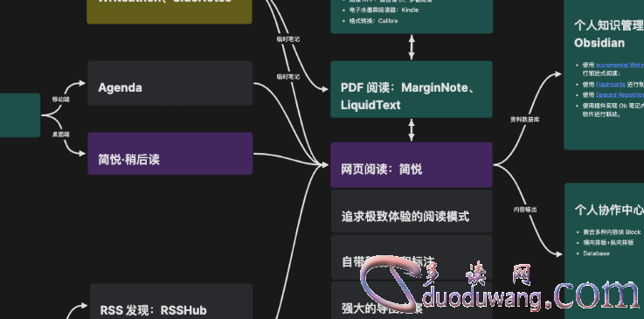Click the 个人协作中心 heading
The image size is (644, 319).
click(x=609, y=210)
